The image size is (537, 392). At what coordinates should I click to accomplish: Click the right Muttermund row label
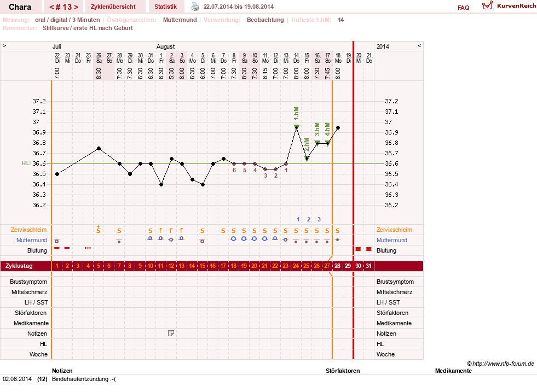click(x=392, y=240)
